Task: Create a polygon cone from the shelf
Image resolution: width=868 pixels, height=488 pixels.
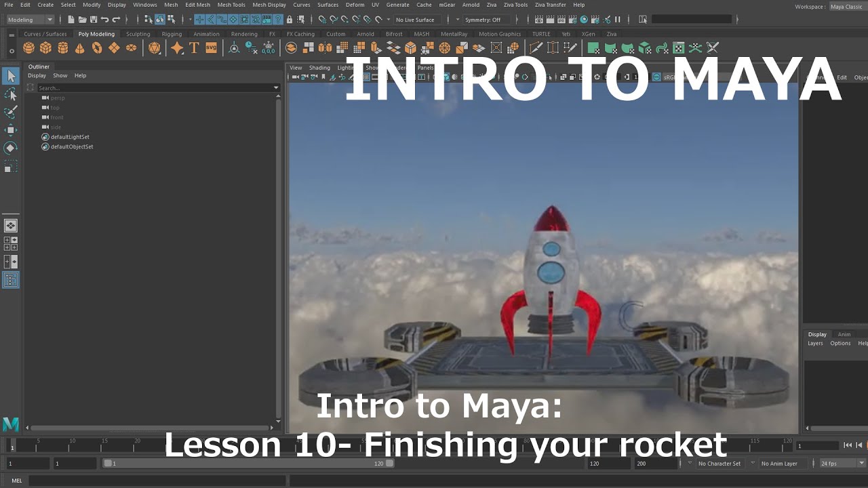Action: click(x=80, y=47)
